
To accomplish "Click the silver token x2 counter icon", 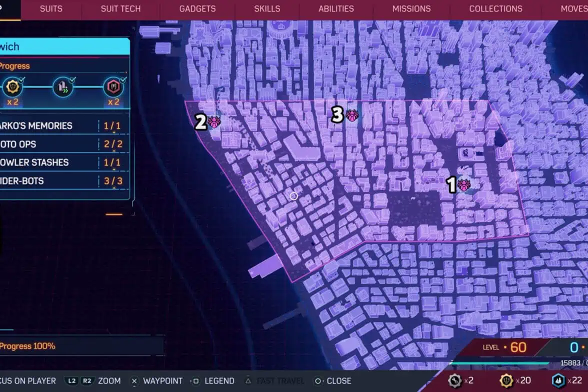I will coord(454,380).
